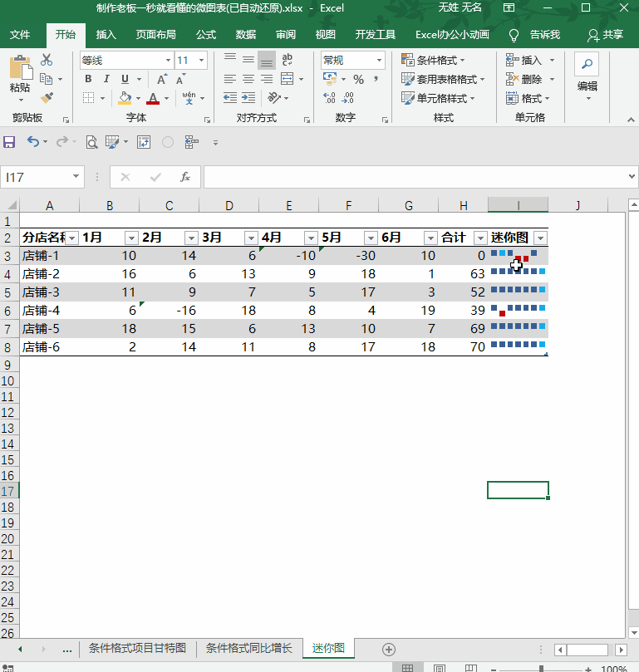Decrease the cell indent
This screenshot has width=639, height=672.
click(230, 98)
